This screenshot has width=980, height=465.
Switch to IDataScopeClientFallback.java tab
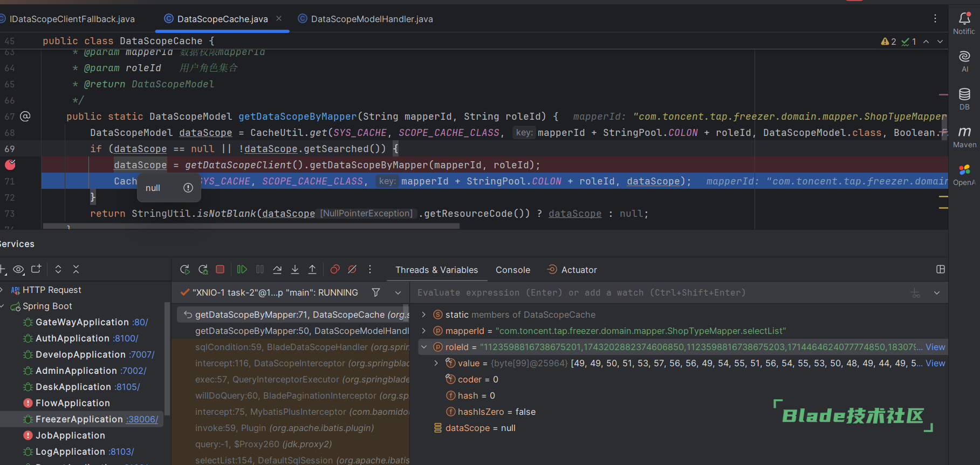tap(67, 19)
